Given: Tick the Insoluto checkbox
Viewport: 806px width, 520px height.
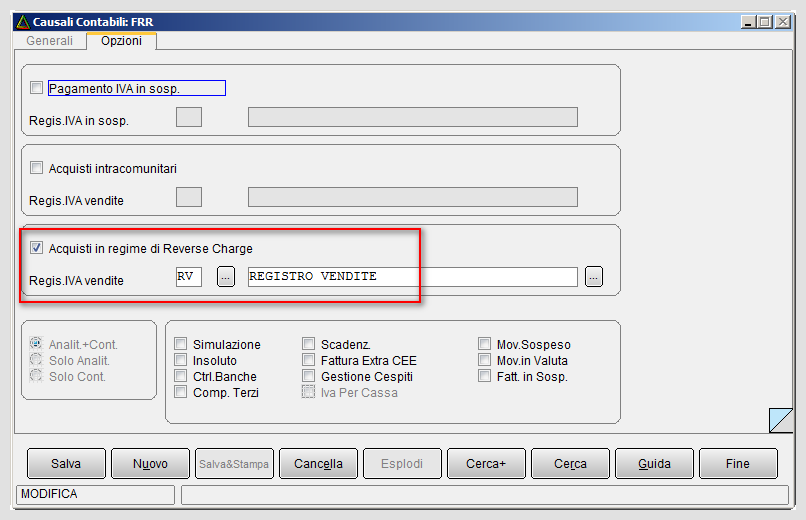Looking at the screenshot, I should coord(180,360).
